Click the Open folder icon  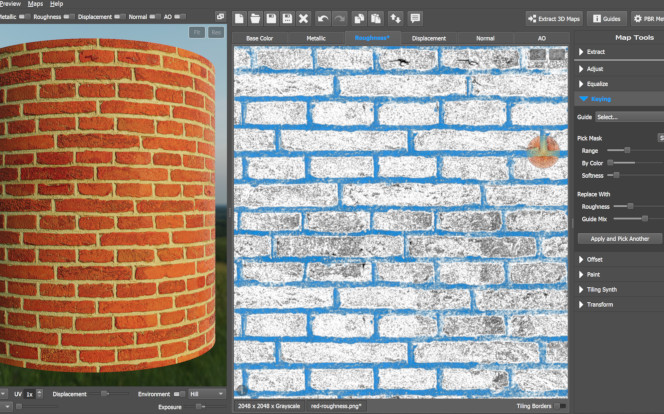click(256, 18)
